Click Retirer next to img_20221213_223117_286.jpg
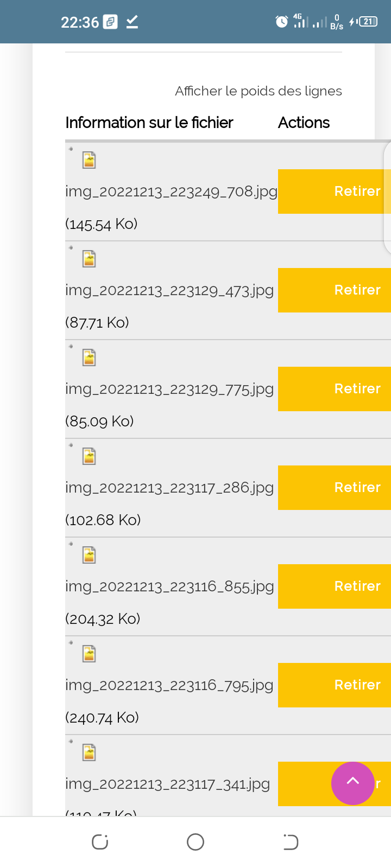This screenshot has height=868, width=391. (334, 488)
